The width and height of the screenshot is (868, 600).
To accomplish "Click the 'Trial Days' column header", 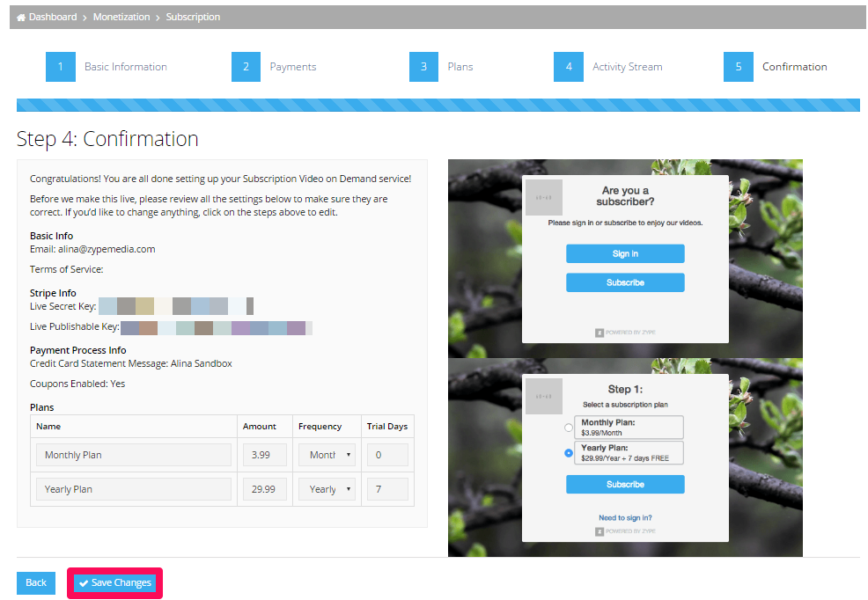I will 387,427.
